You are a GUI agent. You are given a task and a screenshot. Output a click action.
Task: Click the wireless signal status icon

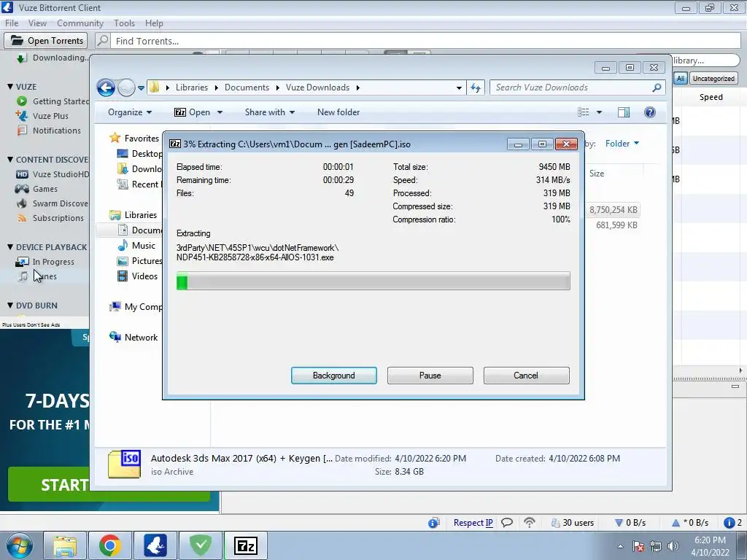coord(530,523)
